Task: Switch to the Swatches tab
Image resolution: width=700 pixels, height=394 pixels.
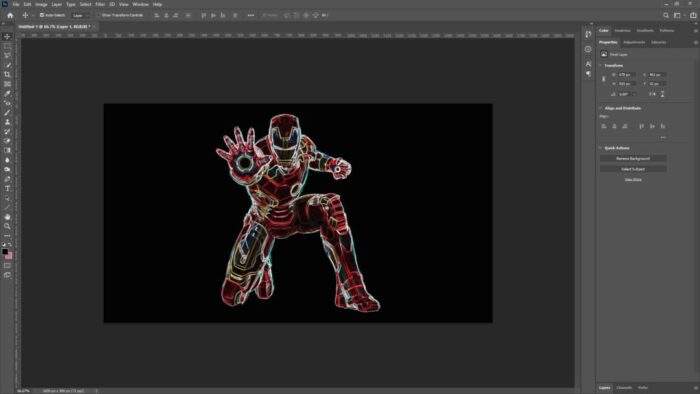Action: click(x=622, y=31)
